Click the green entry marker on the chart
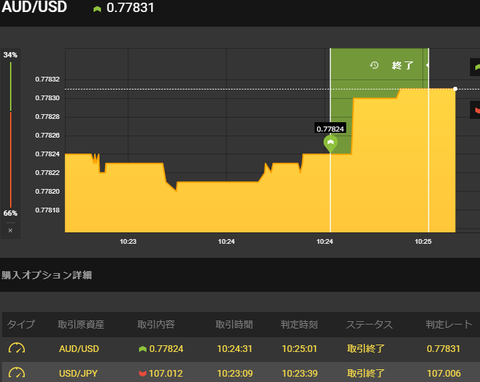Viewport: 480px width, 382px height. click(x=330, y=144)
